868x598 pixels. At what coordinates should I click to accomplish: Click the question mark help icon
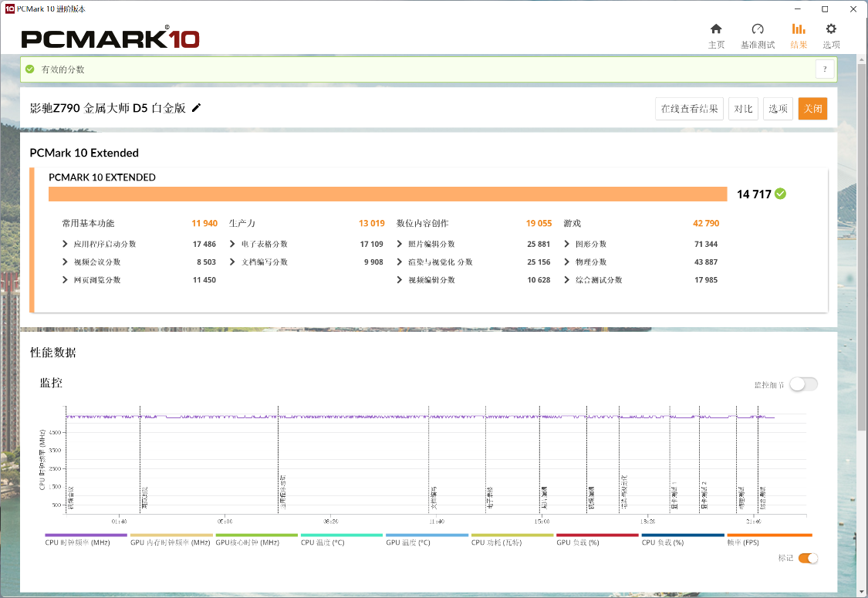point(825,69)
